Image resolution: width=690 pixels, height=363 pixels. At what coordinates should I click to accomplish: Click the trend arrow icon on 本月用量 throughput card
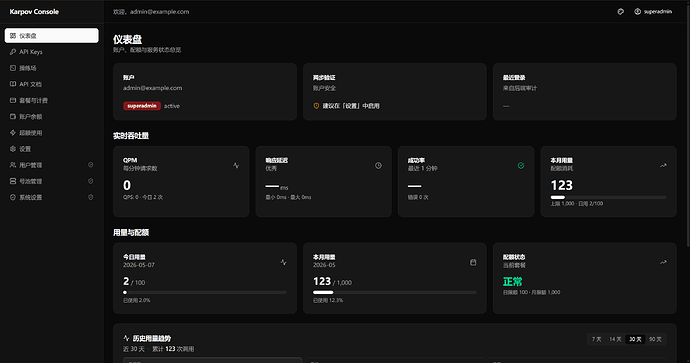[663, 165]
